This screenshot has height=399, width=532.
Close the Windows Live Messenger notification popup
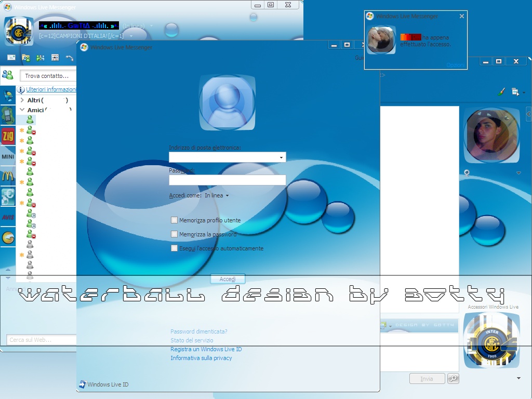click(x=461, y=16)
